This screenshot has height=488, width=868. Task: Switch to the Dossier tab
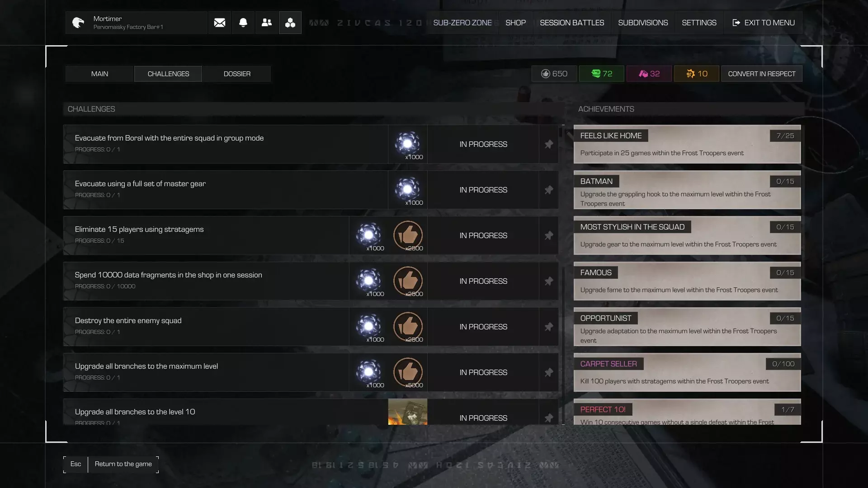pos(237,74)
